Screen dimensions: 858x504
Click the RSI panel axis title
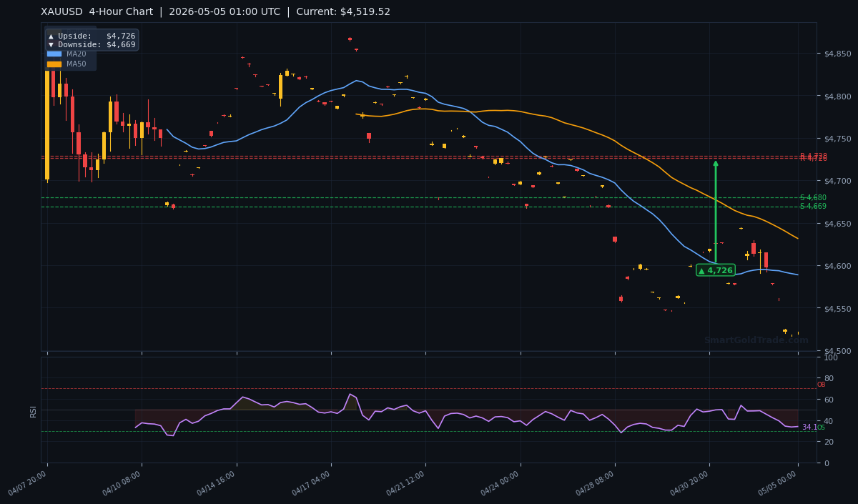pos(33,411)
